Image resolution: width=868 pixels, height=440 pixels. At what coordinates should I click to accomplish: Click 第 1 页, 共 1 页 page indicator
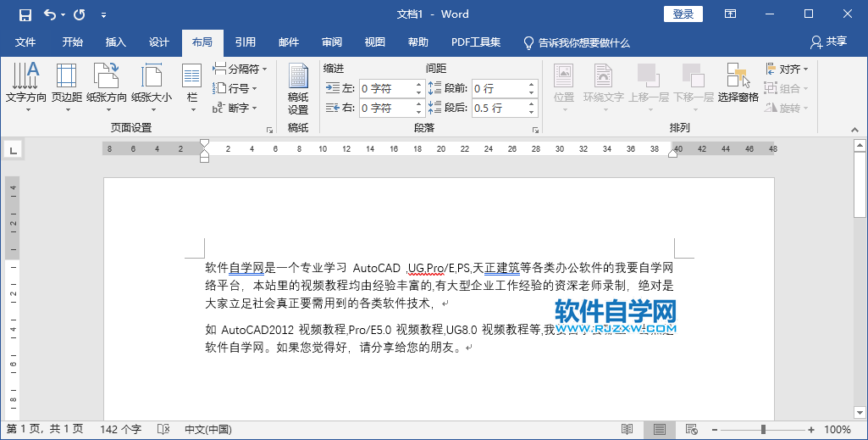pos(45,430)
